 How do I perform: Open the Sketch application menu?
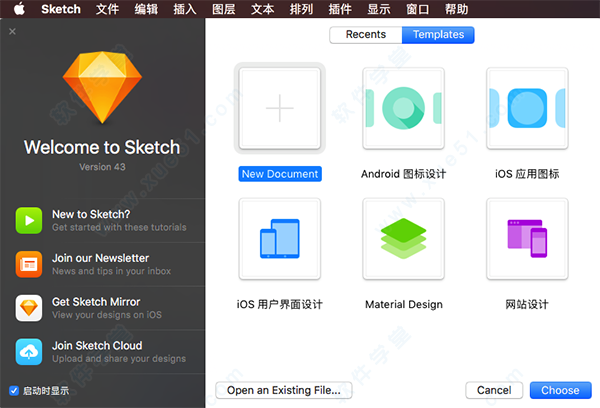pyautogui.click(x=61, y=9)
